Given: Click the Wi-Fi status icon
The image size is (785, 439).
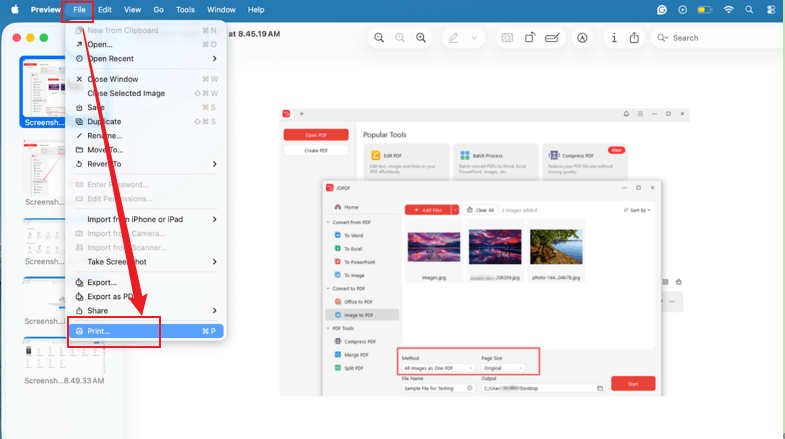Looking at the screenshot, I should (728, 10).
